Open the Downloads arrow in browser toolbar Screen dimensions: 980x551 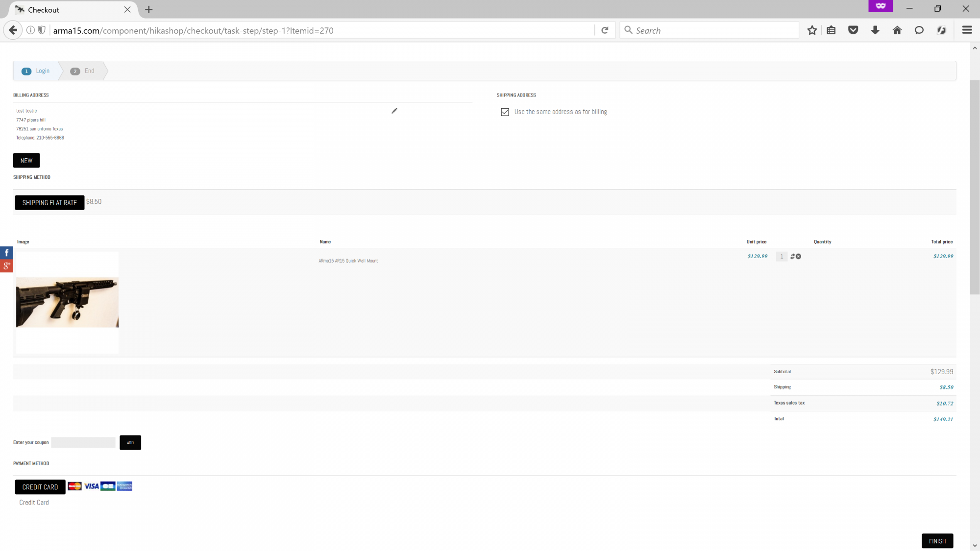pyautogui.click(x=875, y=30)
